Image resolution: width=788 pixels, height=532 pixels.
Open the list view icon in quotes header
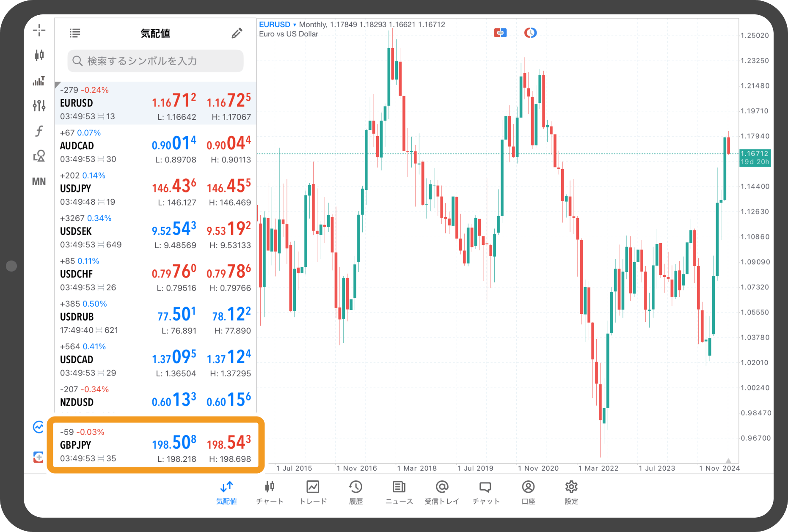pyautogui.click(x=75, y=33)
